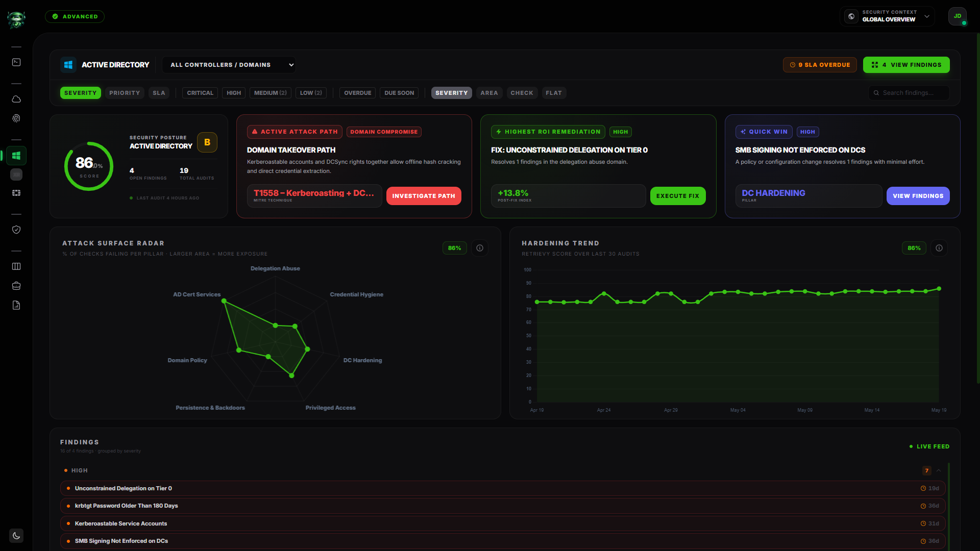The width and height of the screenshot is (980, 551).
Task: Click the Investigate Path button
Action: [x=424, y=196]
